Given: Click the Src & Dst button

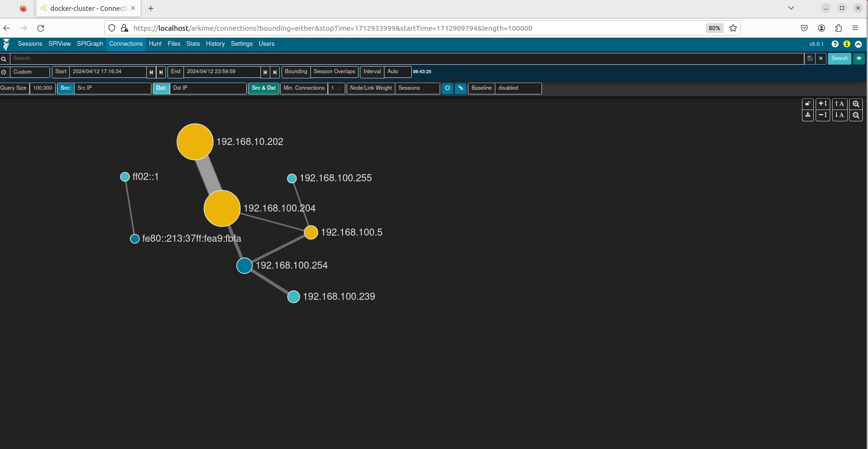Looking at the screenshot, I should coord(264,88).
